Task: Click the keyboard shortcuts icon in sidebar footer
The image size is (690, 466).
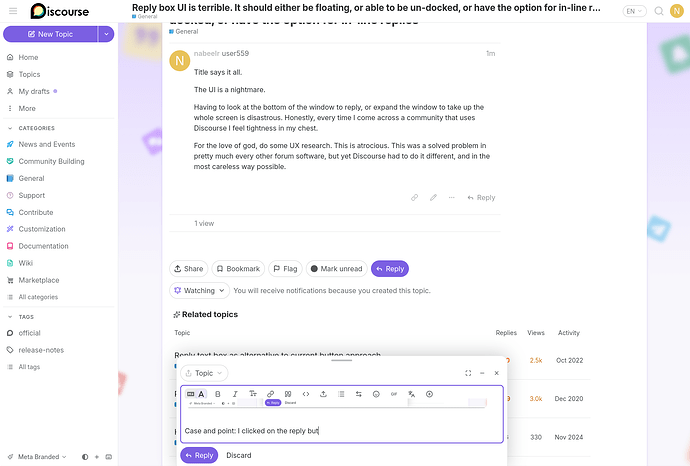Action: point(109,457)
